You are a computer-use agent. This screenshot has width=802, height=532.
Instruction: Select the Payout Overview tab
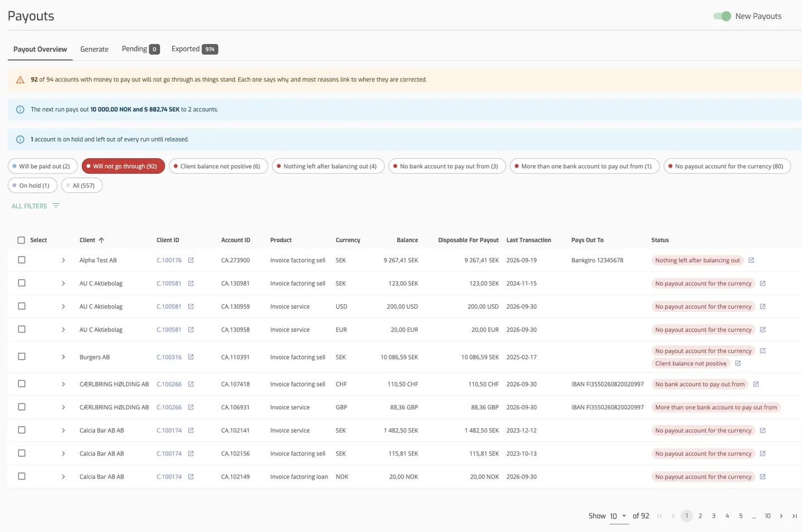click(40, 49)
